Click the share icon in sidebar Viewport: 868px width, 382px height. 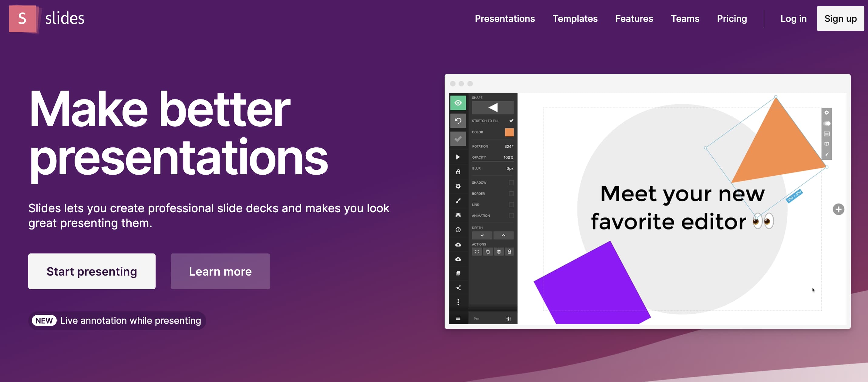[x=458, y=287]
